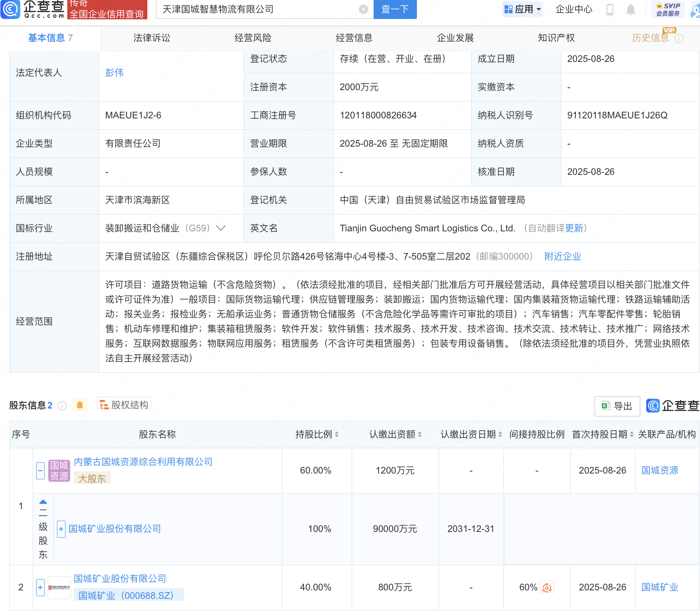Click the shareholder info alert bell
Image resolution: width=700 pixels, height=612 pixels.
click(80, 405)
